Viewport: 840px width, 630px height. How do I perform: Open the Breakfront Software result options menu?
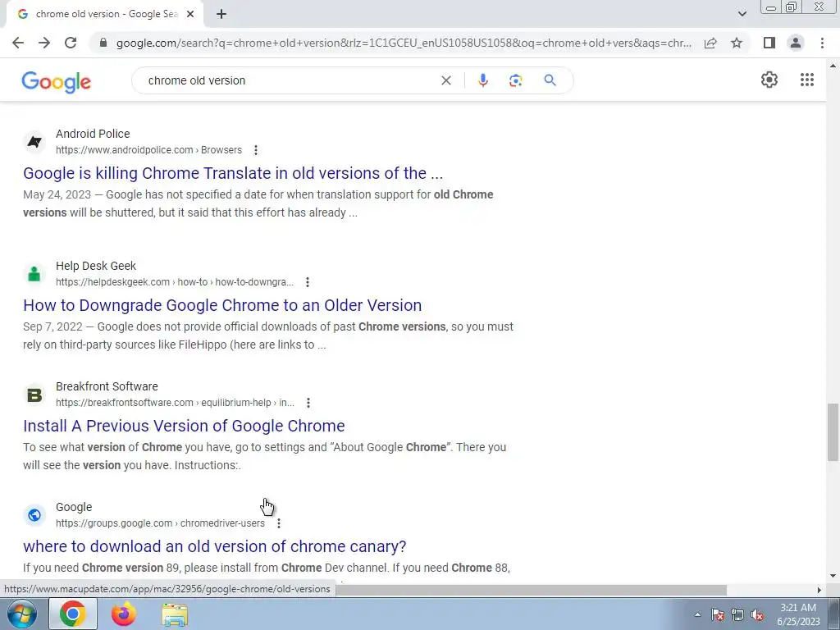point(308,402)
